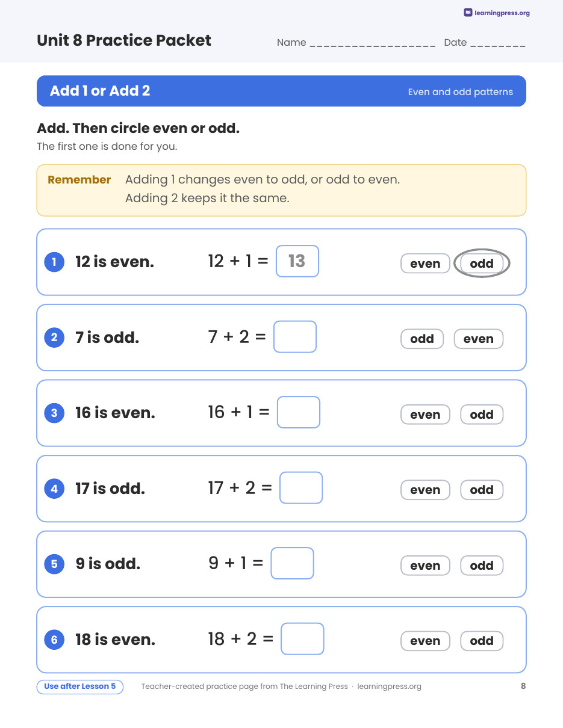Click the answer box for 7 + 2

(x=295, y=337)
